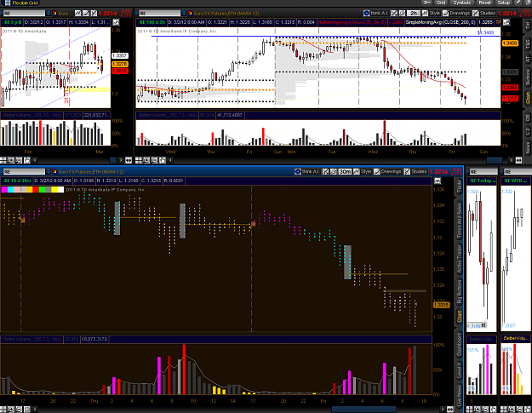This screenshot has width=532, height=413.
Task: Click the crosshair icon in the 30m chart toolbar
Action: point(325,172)
